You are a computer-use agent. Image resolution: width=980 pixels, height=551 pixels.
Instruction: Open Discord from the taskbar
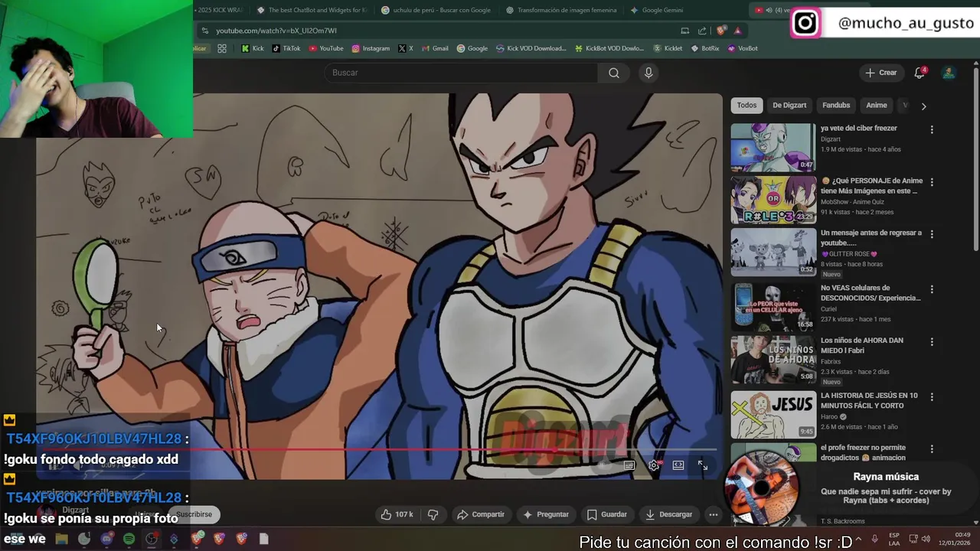pyautogui.click(x=106, y=539)
